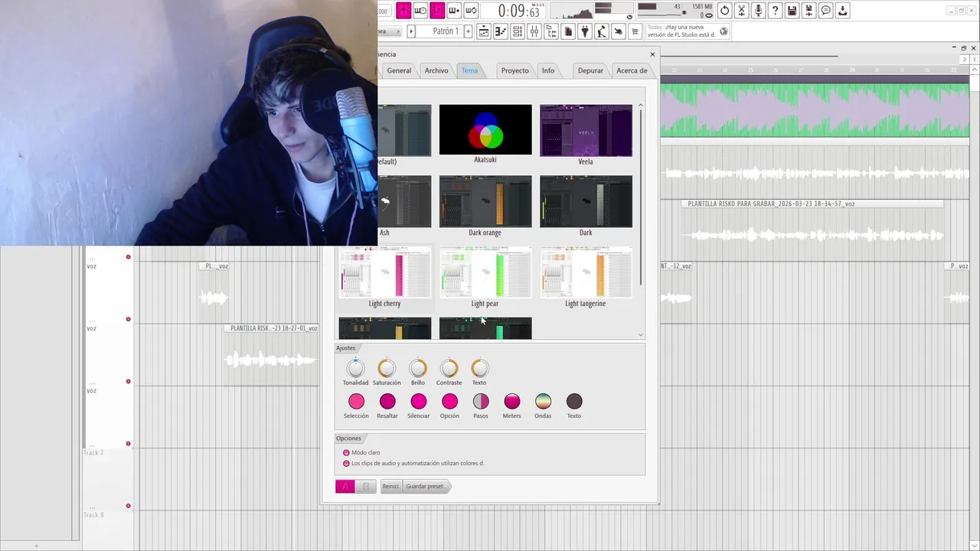The height and width of the screenshot is (551, 980).
Task: Click the export/render download icon
Action: coord(842,11)
